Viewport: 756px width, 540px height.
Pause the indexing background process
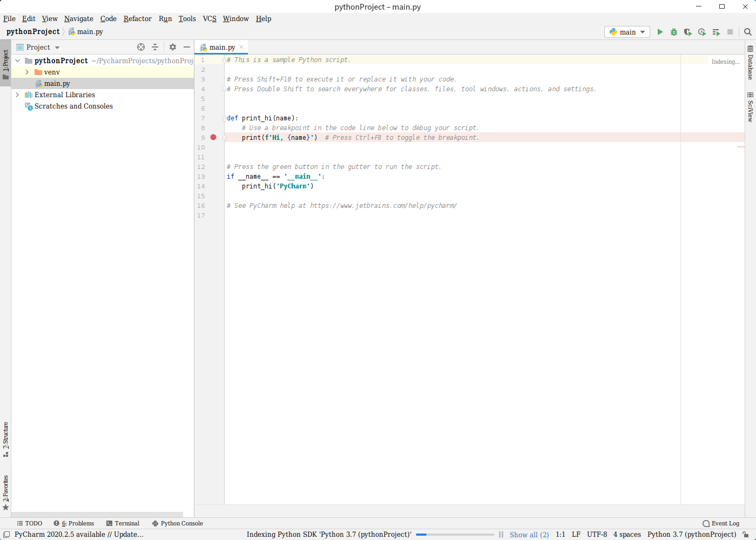click(501, 535)
